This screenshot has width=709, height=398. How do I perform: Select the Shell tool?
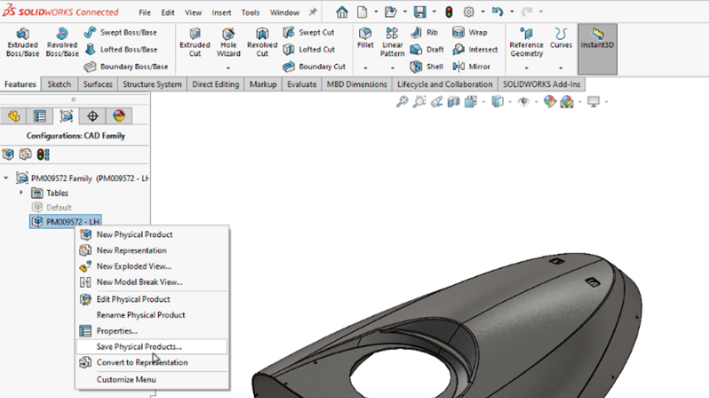point(426,66)
